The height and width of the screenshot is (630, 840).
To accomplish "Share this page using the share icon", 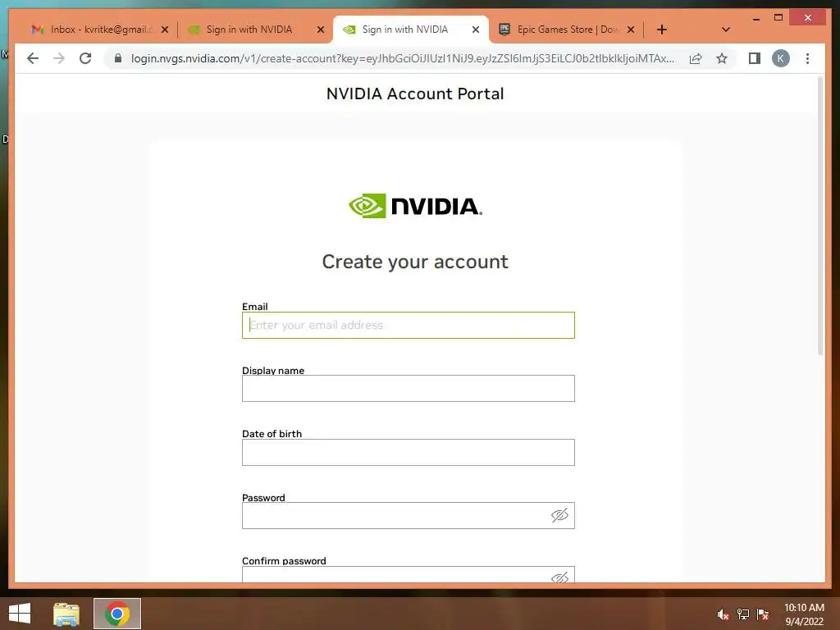I will pos(696,58).
